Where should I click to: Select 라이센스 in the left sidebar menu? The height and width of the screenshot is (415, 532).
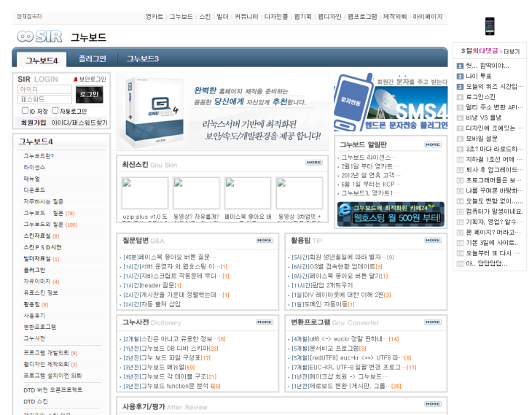click(34, 167)
